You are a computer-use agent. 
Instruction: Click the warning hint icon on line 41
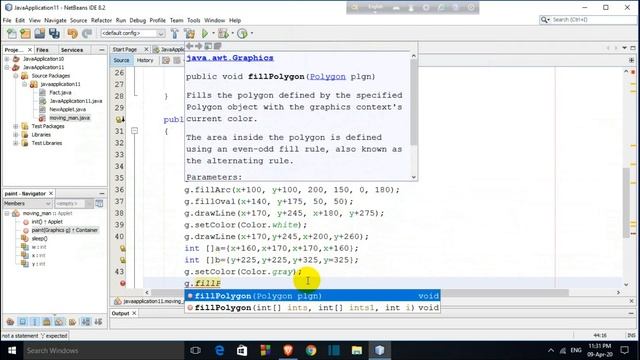122,248
